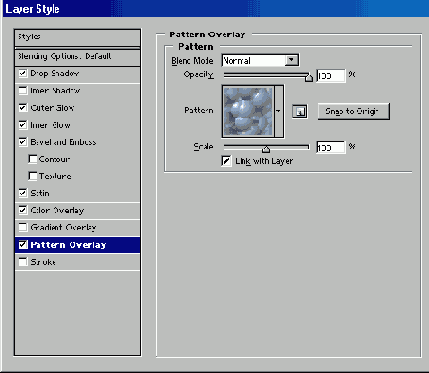
Task: Disable the Outer Glow checkbox
Action: [23, 108]
